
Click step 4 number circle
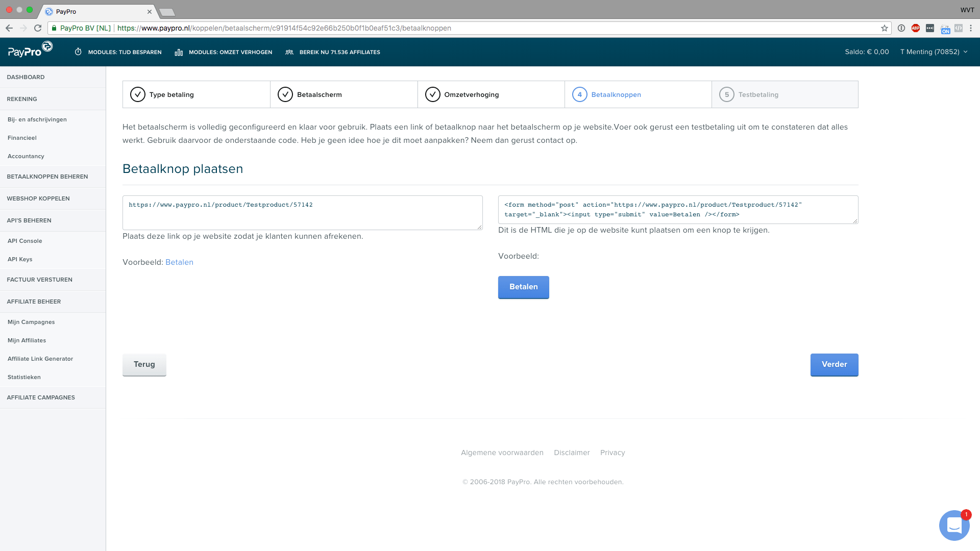coord(580,94)
